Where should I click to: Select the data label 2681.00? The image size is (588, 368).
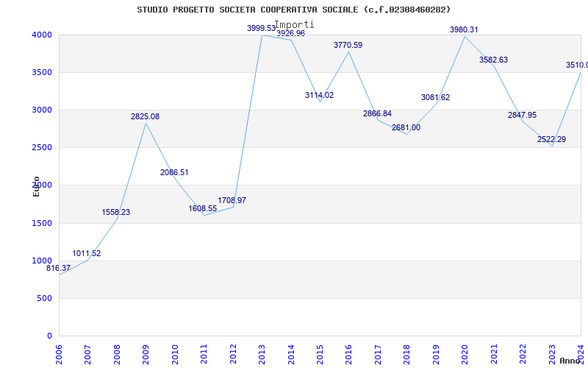(406, 127)
